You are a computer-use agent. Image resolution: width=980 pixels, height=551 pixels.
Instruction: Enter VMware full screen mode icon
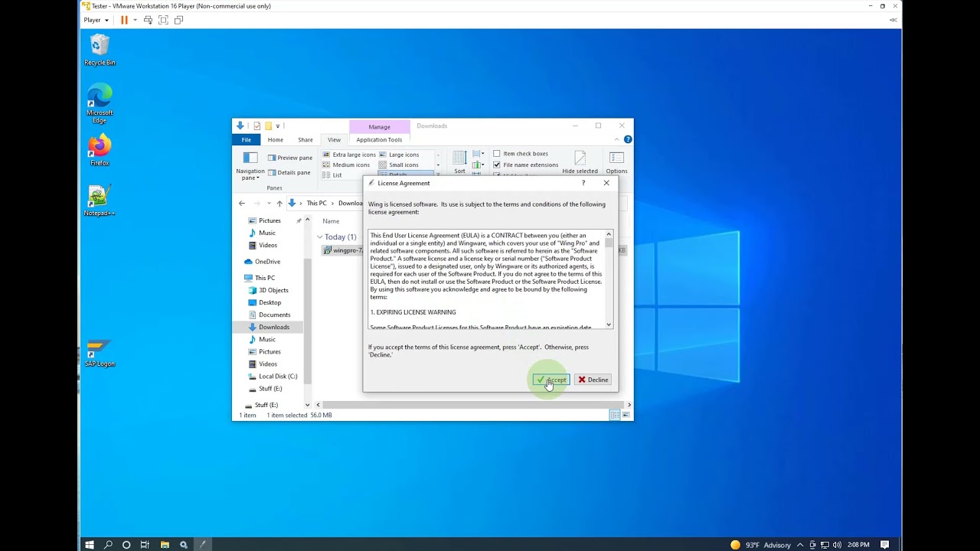point(163,20)
